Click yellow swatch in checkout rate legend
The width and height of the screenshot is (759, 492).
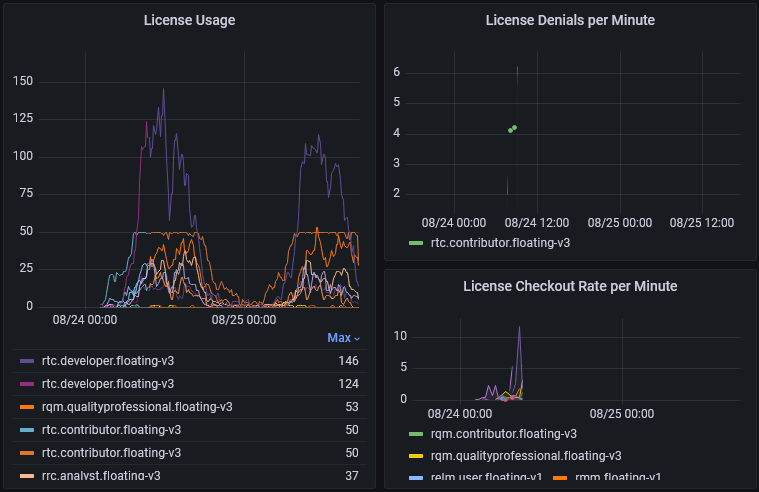(x=417, y=456)
